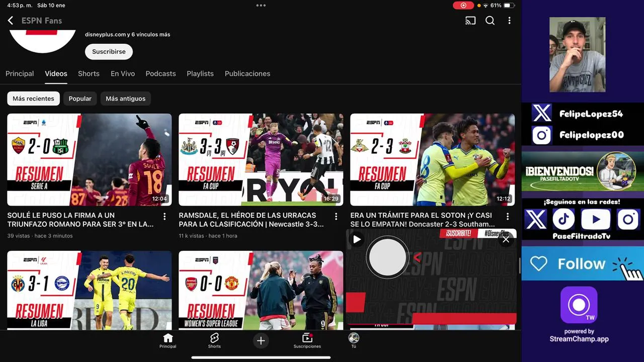Open the Publicaciones tab
Viewport: 644px width, 362px height.
(x=248, y=73)
